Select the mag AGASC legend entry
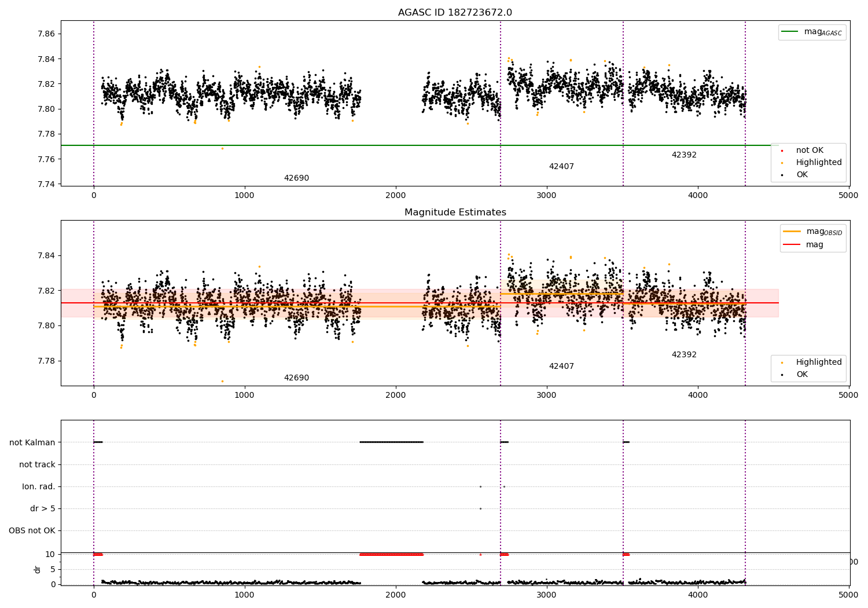The width and height of the screenshot is (868, 608). [812, 32]
